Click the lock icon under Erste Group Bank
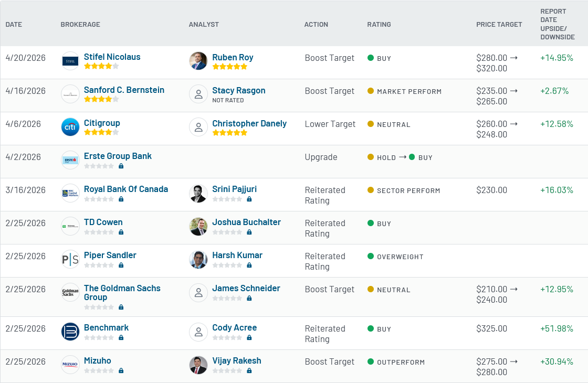 point(121,166)
